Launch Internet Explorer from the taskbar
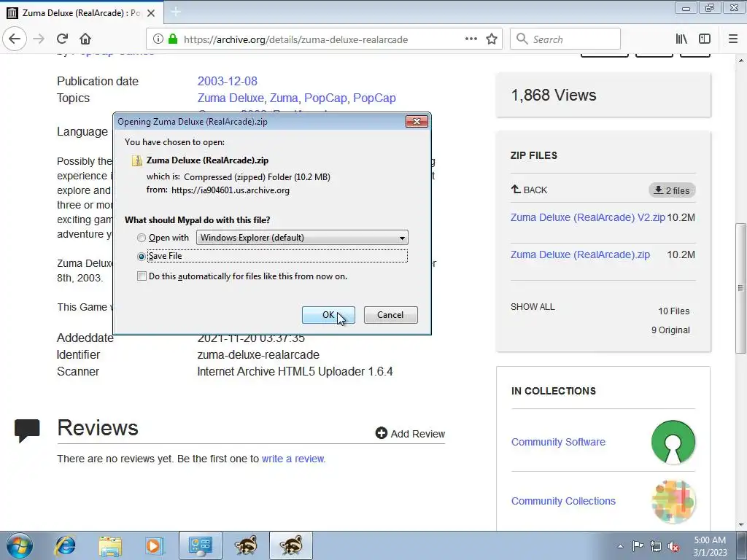747x560 pixels. coord(64,545)
